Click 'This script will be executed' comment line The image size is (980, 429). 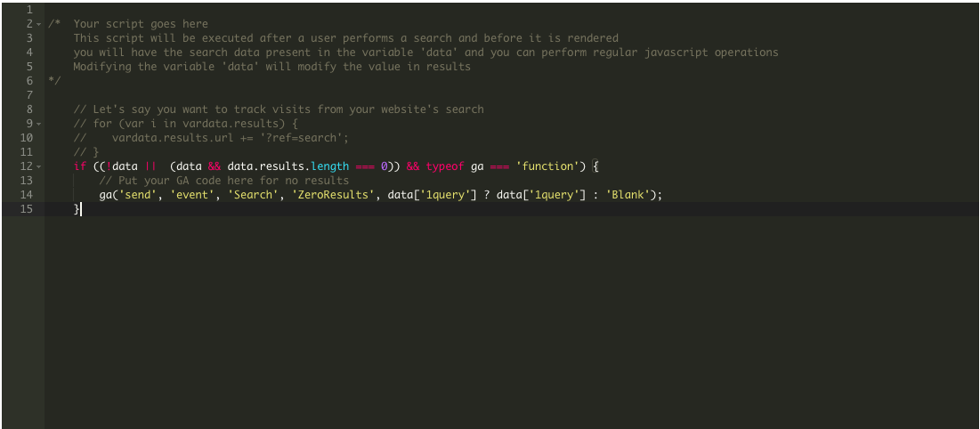(x=345, y=38)
